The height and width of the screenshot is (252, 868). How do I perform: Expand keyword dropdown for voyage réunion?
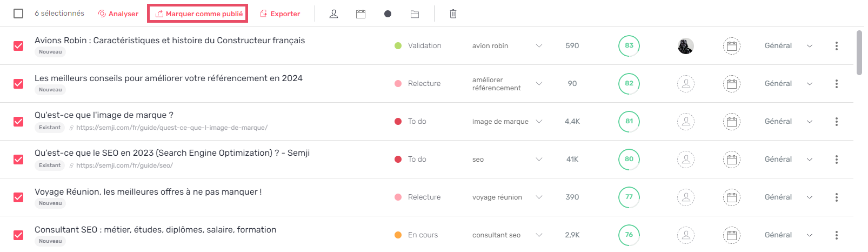pyautogui.click(x=539, y=197)
